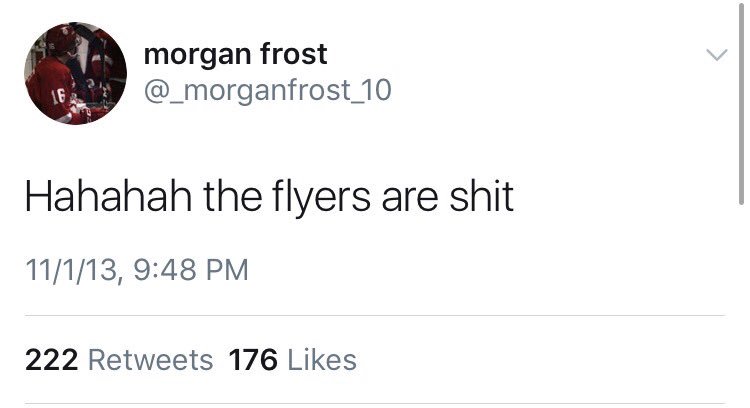Click the number 176 before Likes
This screenshot has height=408, width=750.
[x=253, y=360]
